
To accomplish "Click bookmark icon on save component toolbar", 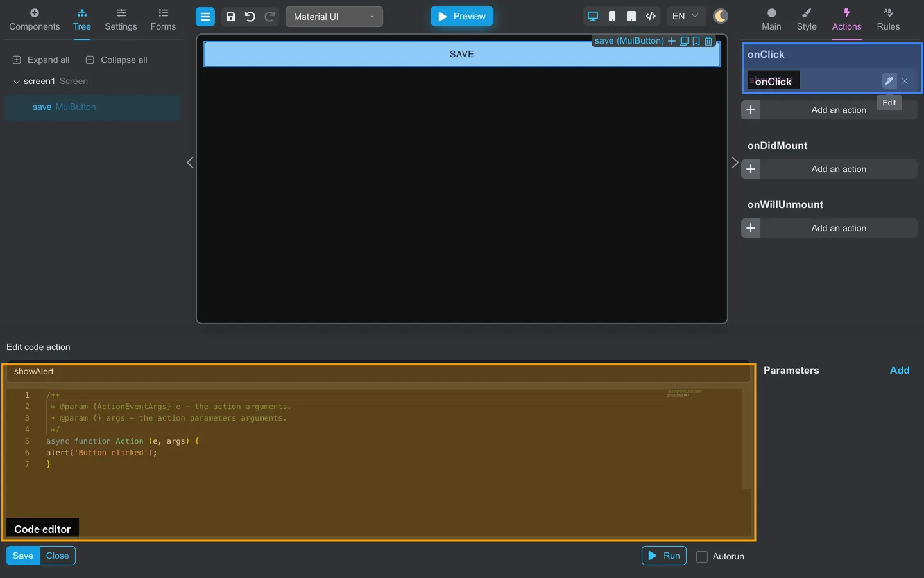I will pyautogui.click(x=696, y=41).
